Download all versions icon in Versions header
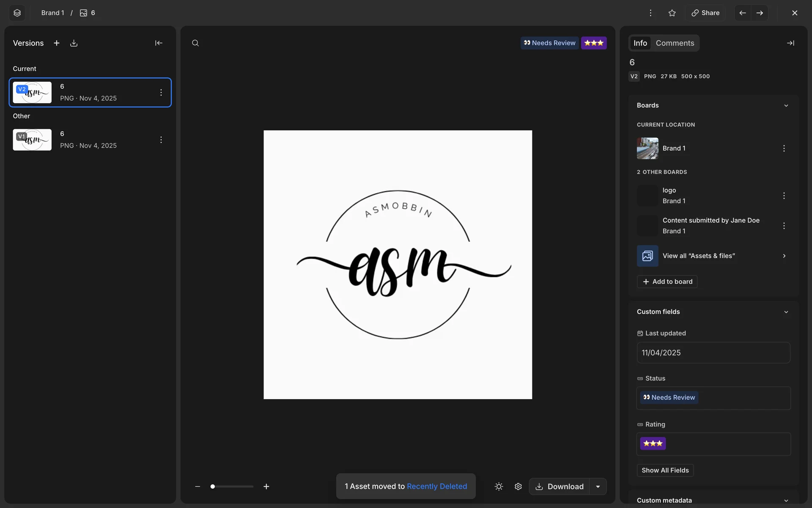Image resolution: width=812 pixels, height=508 pixels. (x=74, y=43)
